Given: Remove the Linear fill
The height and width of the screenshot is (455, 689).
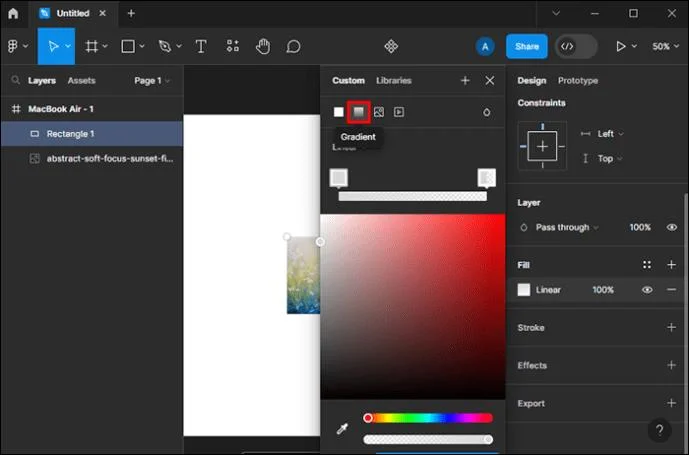Looking at the screenshot, I should tap(671, 290).
